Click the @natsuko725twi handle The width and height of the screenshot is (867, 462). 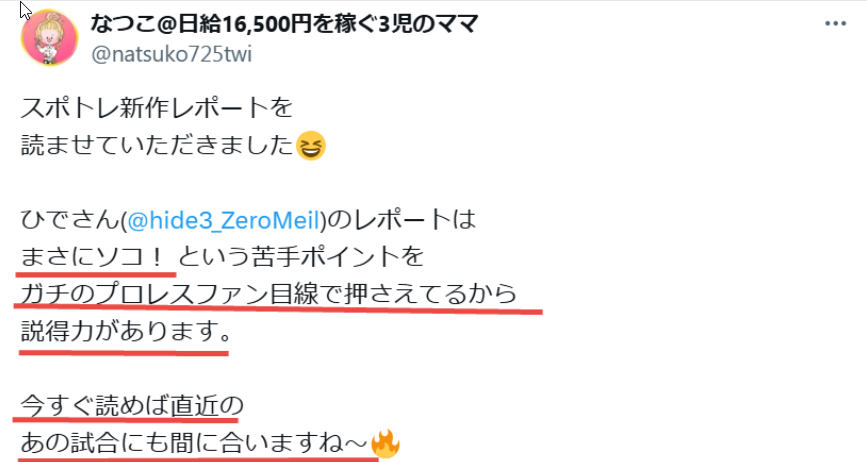pos(171,54)
